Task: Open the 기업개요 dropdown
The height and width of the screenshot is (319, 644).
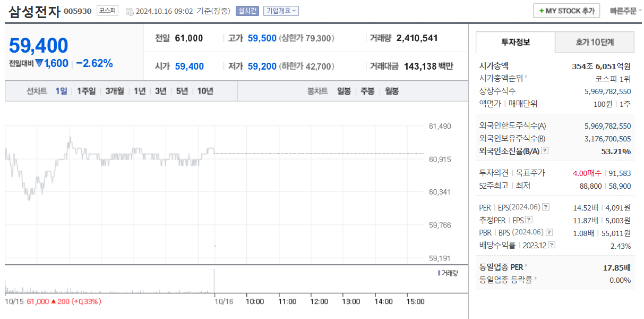Action: [281, 11]
